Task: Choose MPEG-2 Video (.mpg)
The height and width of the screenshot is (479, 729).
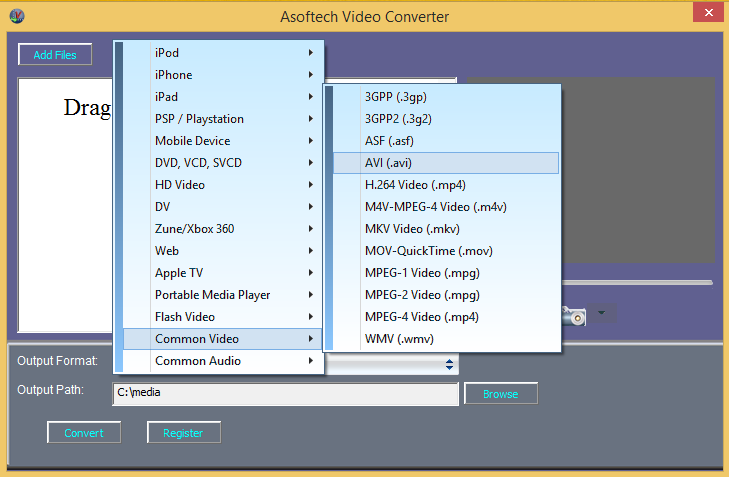Action: [446, 295]
